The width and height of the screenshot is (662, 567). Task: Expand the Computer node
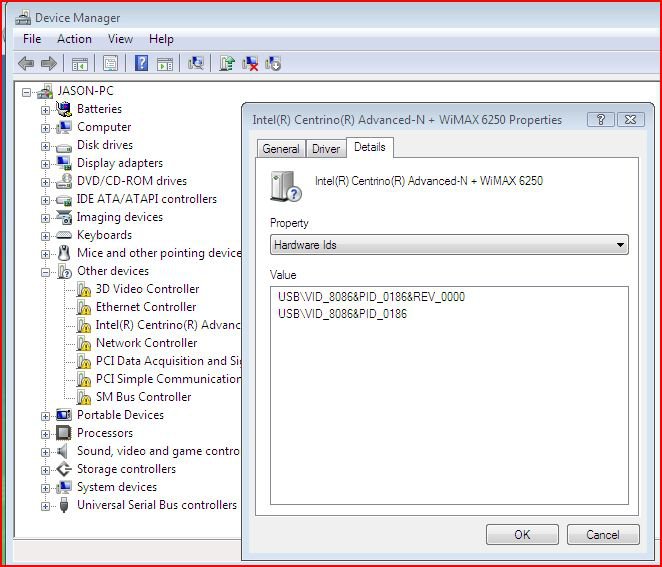click(45, 128)
